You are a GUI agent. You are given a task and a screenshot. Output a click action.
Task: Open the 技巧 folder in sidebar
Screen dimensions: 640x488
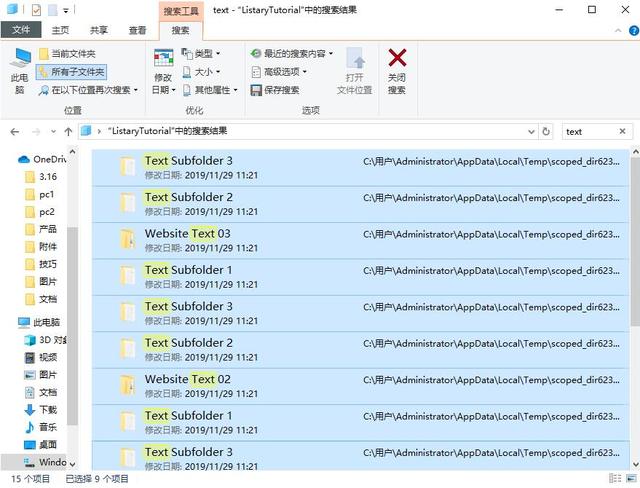point(41,264)
